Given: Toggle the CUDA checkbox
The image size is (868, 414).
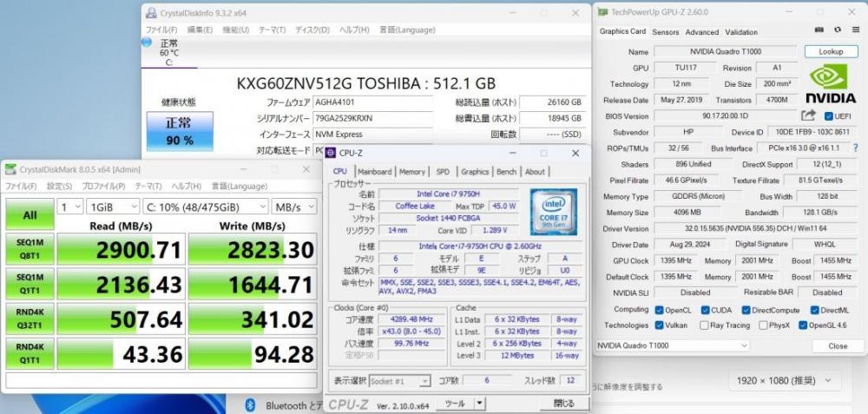Looking at the screenshot, I should [705, 310].
